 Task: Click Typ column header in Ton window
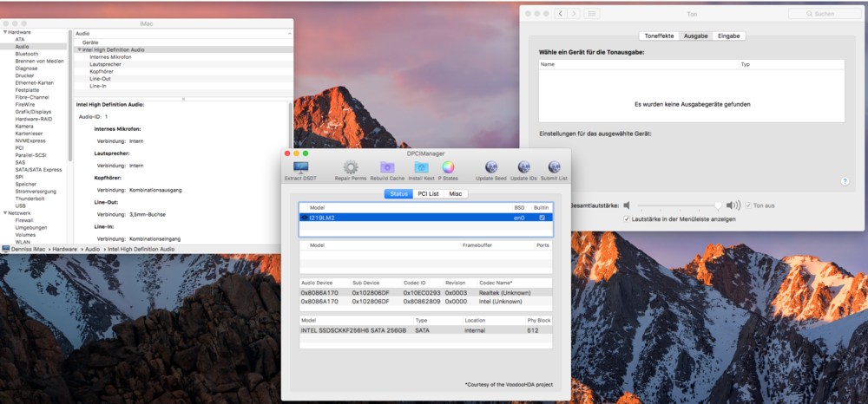(792, 64)
